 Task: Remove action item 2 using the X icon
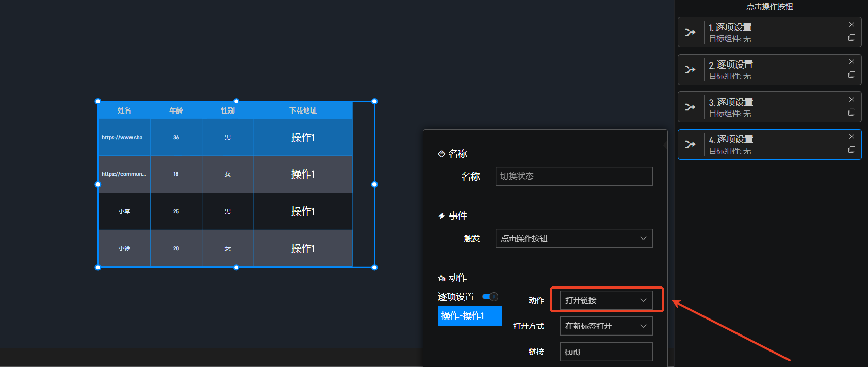pyautogui.click(x=851, y=62)
